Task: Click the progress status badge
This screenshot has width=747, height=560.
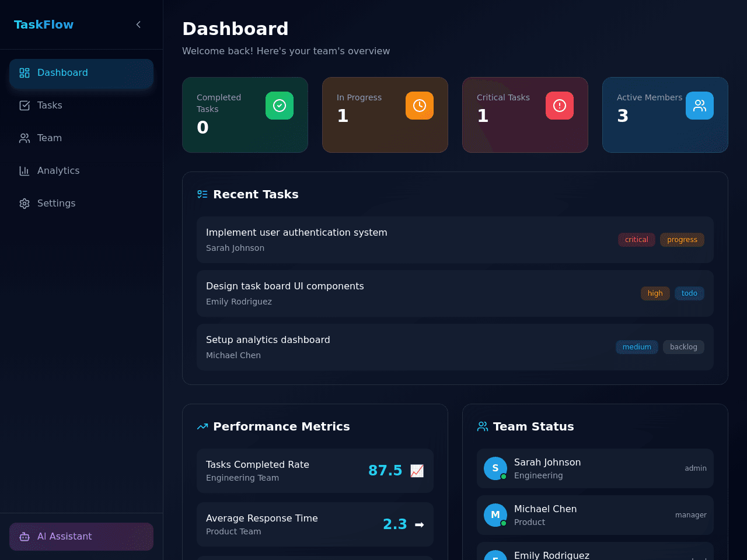Action: [x=682, y=240]
